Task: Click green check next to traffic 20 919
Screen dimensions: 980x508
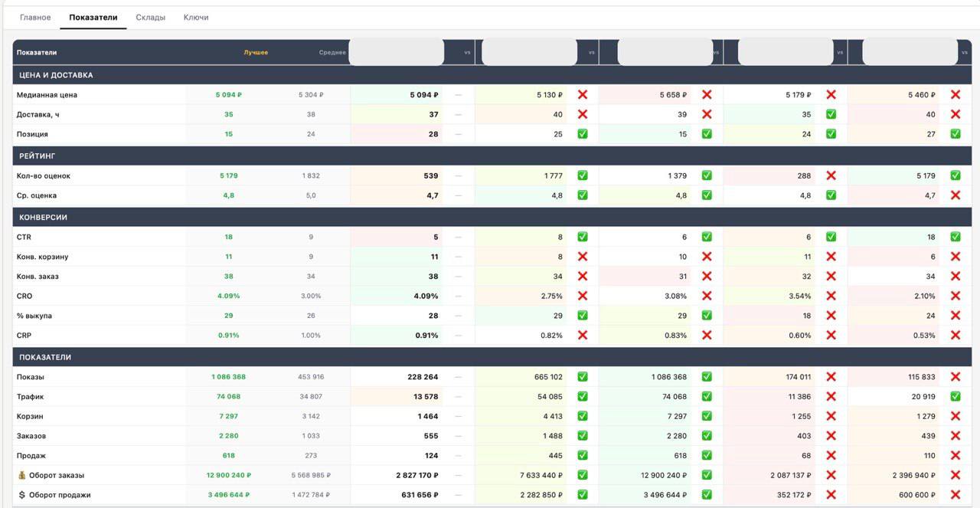Action: pos(955,396)
